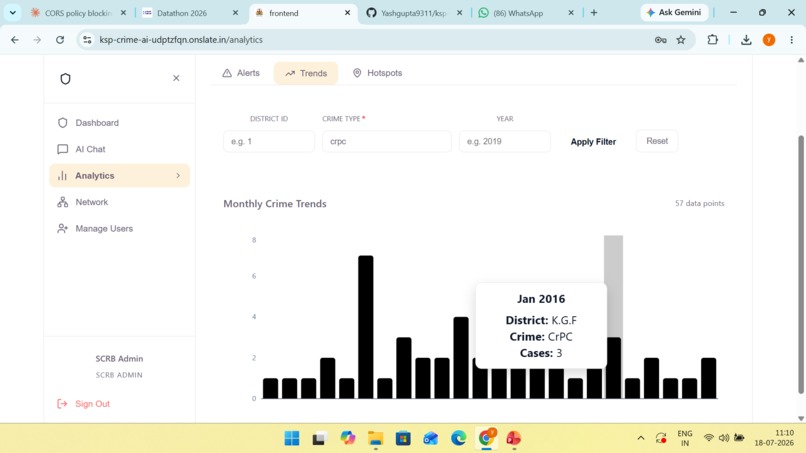Bookmark this page with the star
This screenshot has height=453, width=806.
(x=681, y=40)
